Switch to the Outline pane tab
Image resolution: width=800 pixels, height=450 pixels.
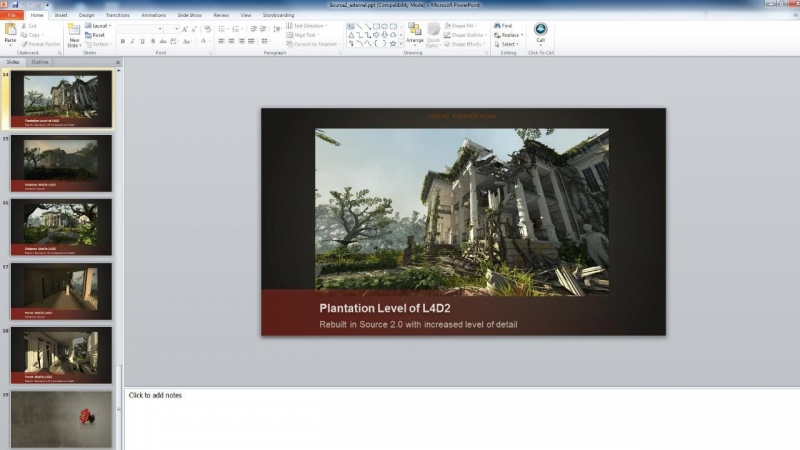coord(39,62)
